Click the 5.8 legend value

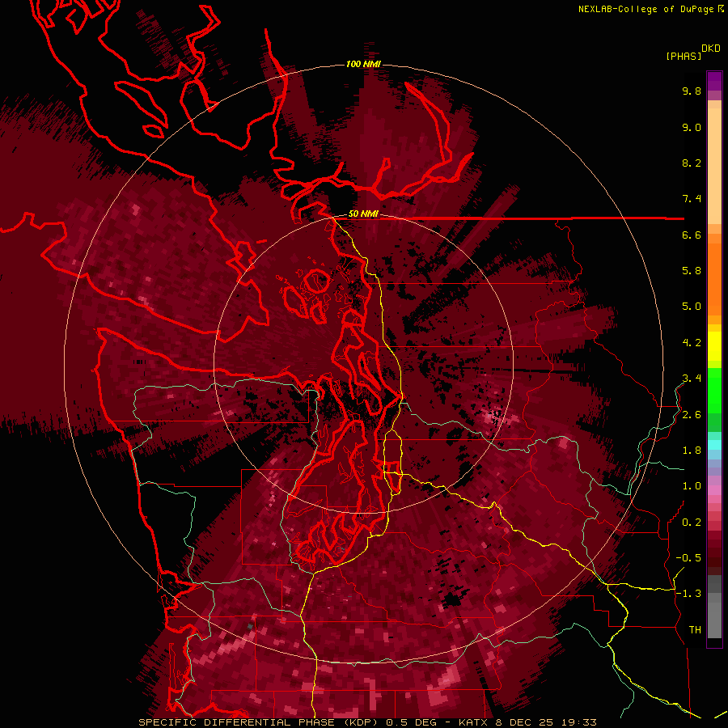692,271
